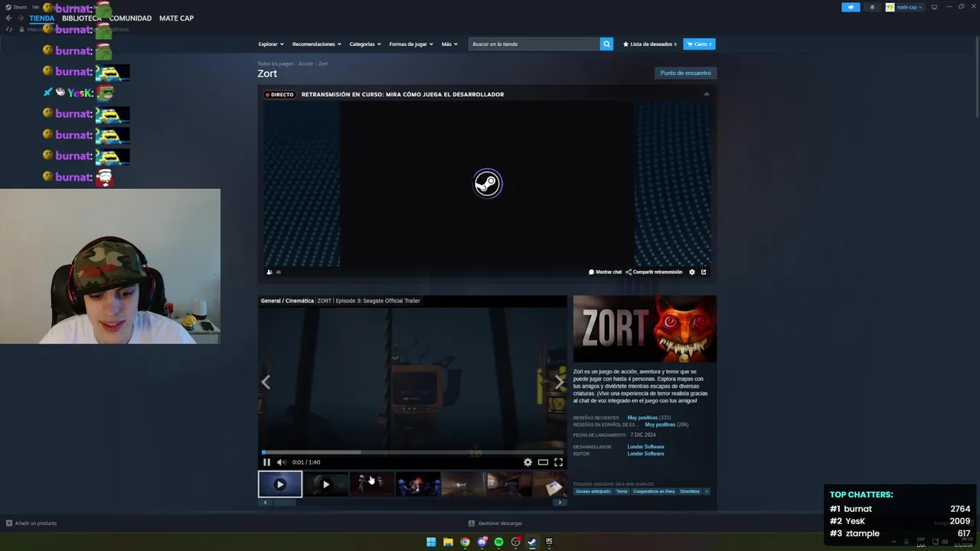
Task: Open Más dropdown menu
Action: (449, 44)
